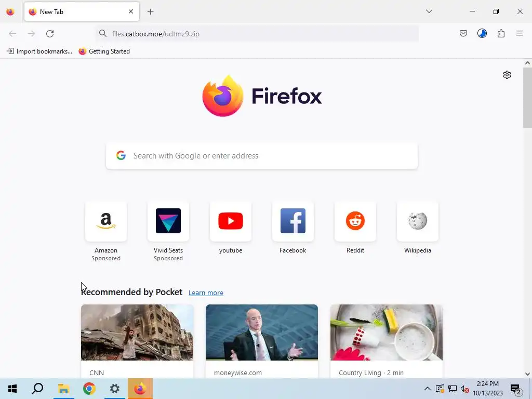Open the taskbar clock showing 2:24 PM
Image resolution: width=532 pixels, height=399 pixels.
coord(488,389)
